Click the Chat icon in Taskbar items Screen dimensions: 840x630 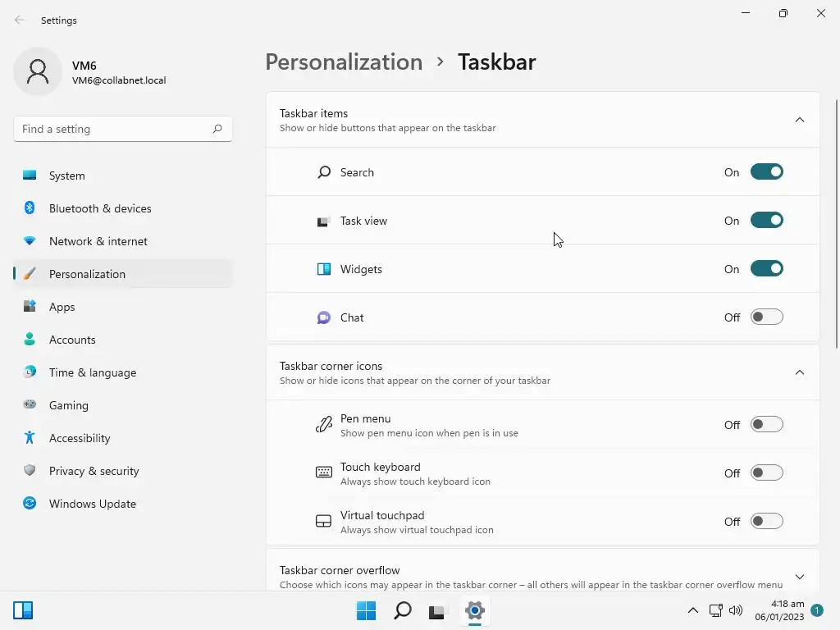tap(323, 317)
